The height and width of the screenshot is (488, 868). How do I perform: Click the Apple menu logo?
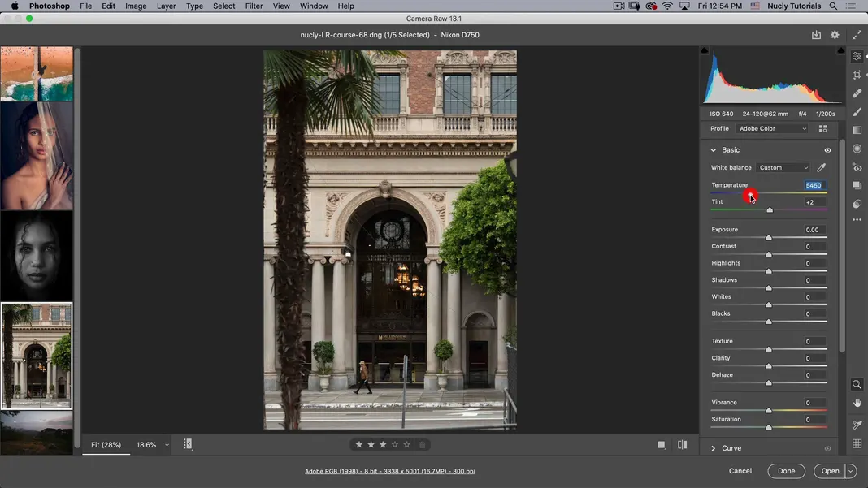point(15,6)
